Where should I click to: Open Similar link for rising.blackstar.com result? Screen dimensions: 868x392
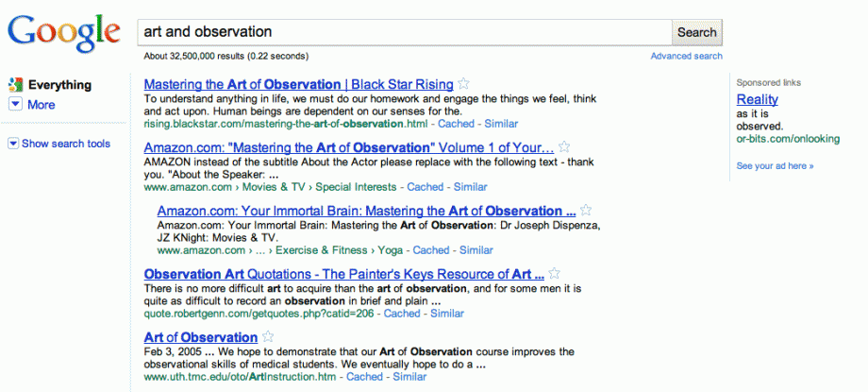pos(501,124)
